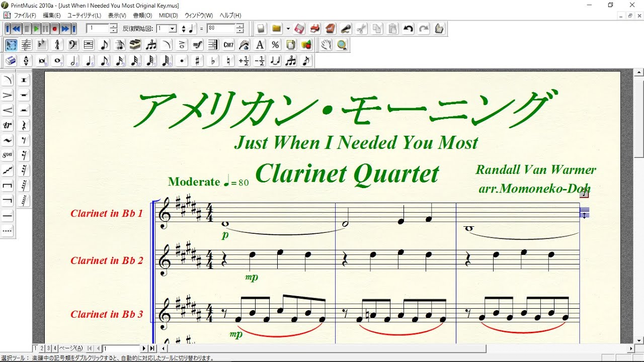Select the Zoom magnifier tool

(x=342, y=45)
